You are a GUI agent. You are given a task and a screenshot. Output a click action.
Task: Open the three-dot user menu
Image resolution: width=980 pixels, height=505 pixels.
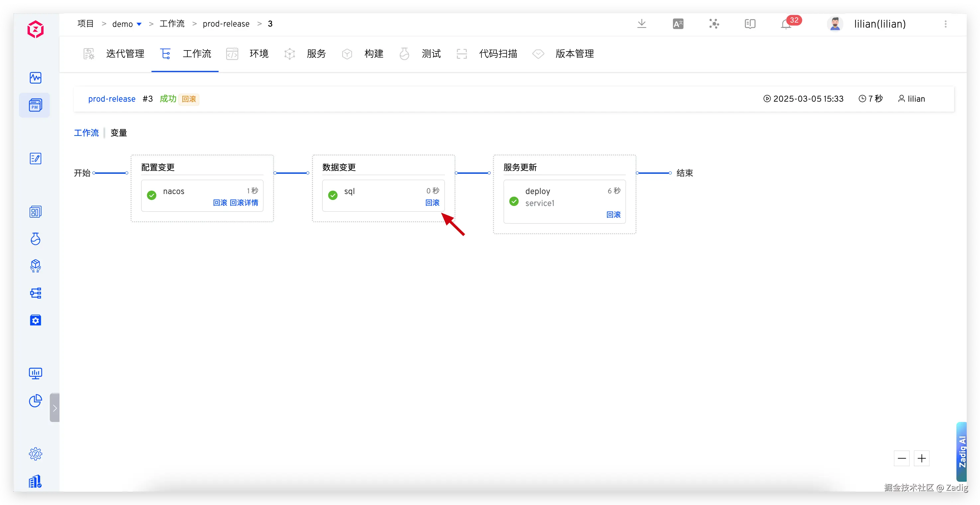[945, 24]
